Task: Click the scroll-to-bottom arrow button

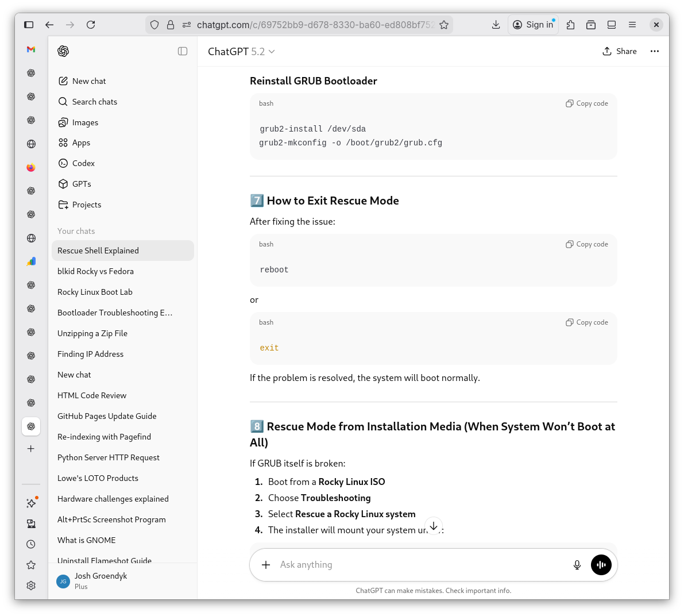Action: point(434,526)
